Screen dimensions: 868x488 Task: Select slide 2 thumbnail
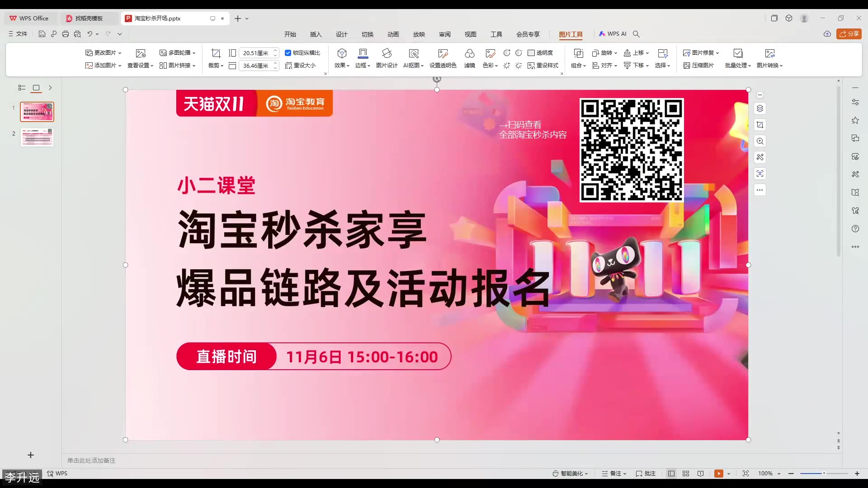(x=37, y=137)
